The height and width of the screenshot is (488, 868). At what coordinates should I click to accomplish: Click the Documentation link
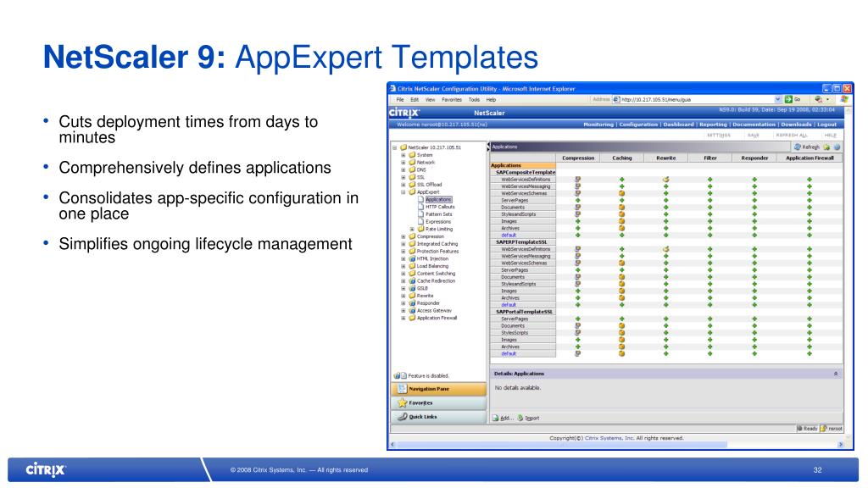point(754,125)
